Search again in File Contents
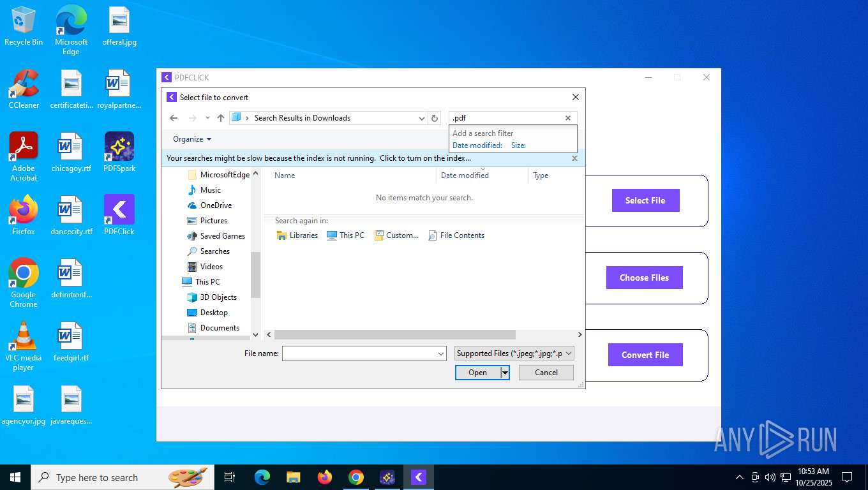 (456, 235)
